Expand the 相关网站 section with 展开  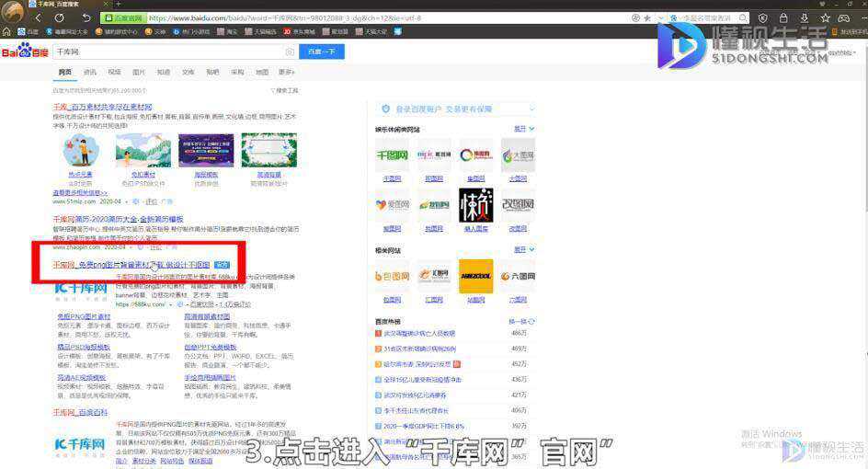tap(524, 250)
